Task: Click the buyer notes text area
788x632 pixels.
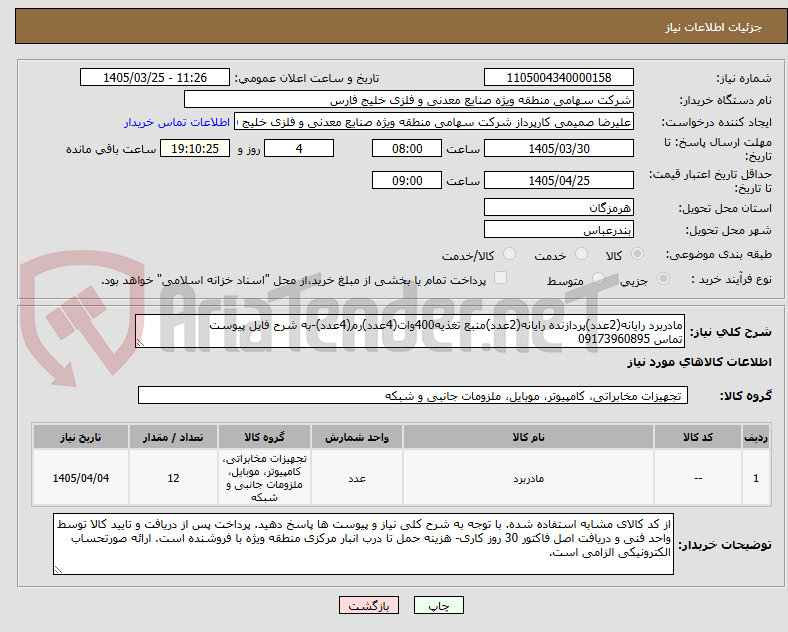Action: [x=363, y=544]
